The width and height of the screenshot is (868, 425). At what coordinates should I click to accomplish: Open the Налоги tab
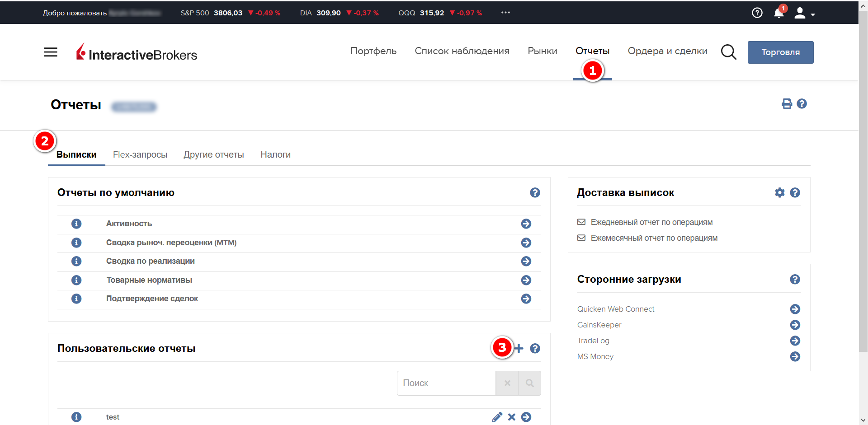(x=275, y=155)
